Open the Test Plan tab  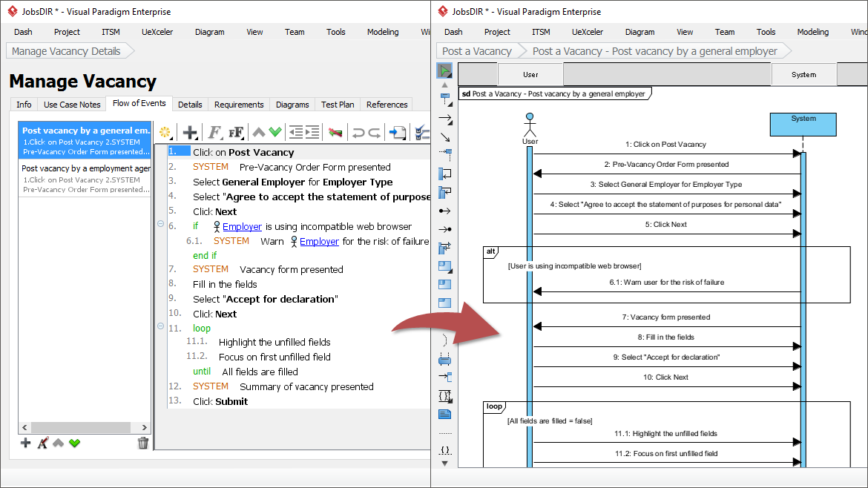[338, 105]
